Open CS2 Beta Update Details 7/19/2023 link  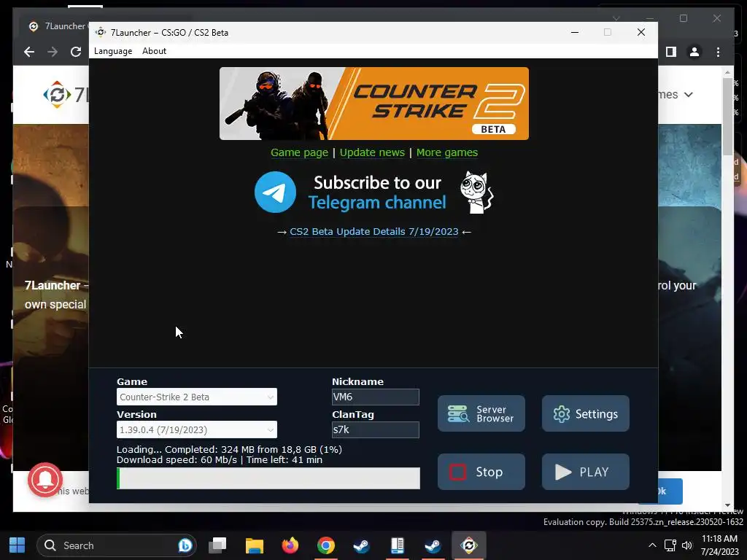click(x=374, y=231)
